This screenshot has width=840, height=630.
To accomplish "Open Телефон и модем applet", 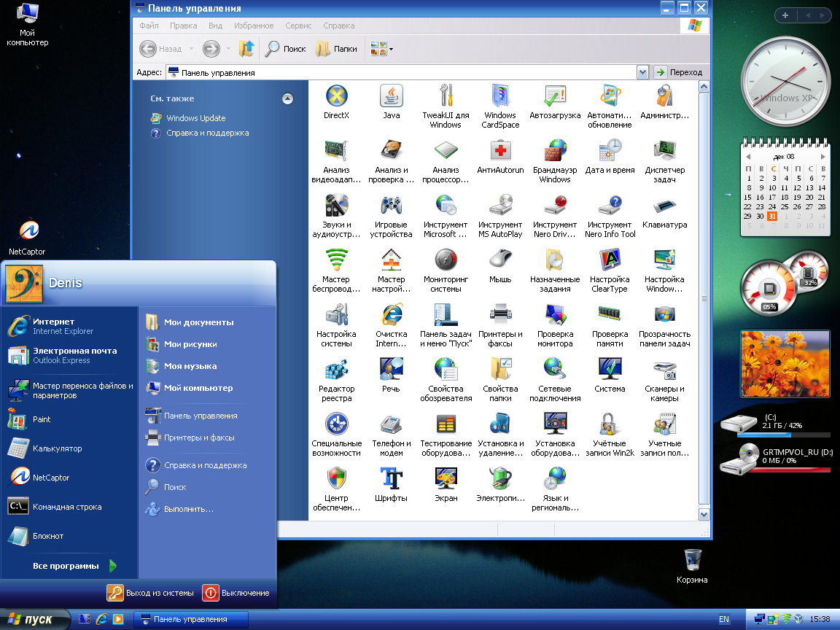I will (391, 434).
